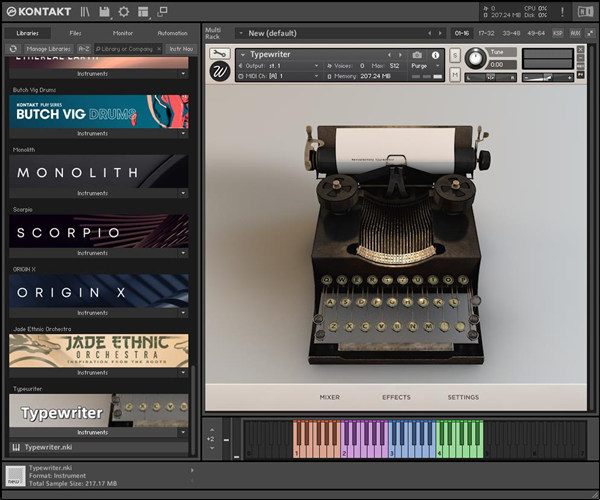Toggle the KSP script editor button
600x500 pixels.
coord(558,33)
